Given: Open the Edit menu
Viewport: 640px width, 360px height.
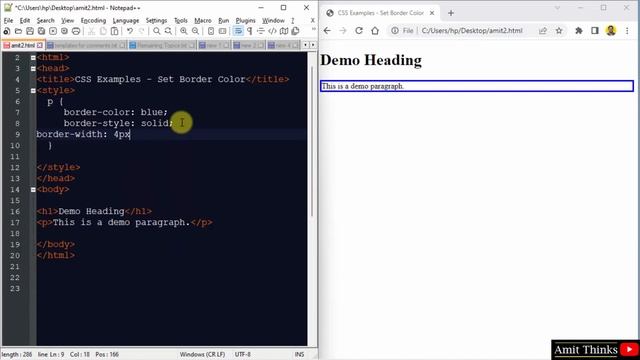Looking at the screenshot, I should click(x=24, y=20).
